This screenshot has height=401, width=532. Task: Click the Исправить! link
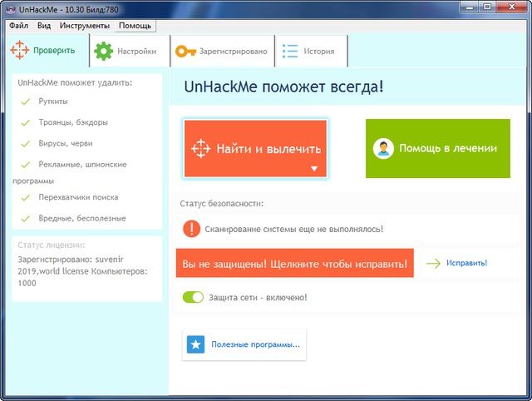[466, 264]
